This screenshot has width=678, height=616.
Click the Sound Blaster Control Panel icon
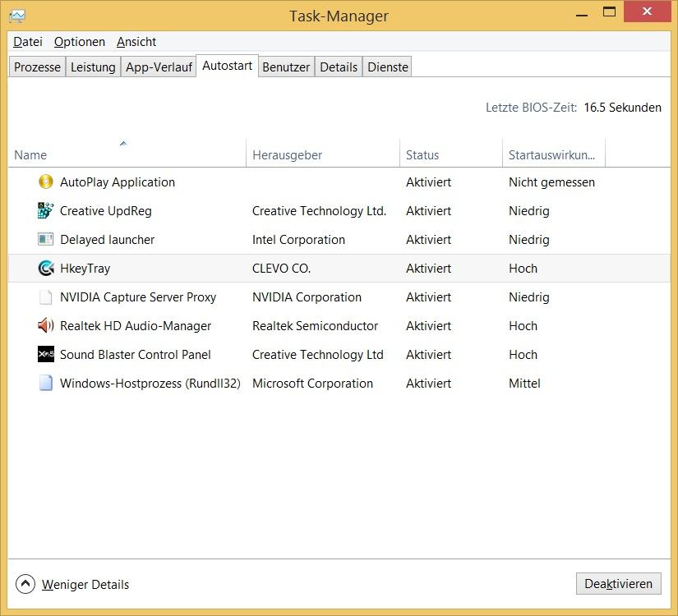point(46,355)
